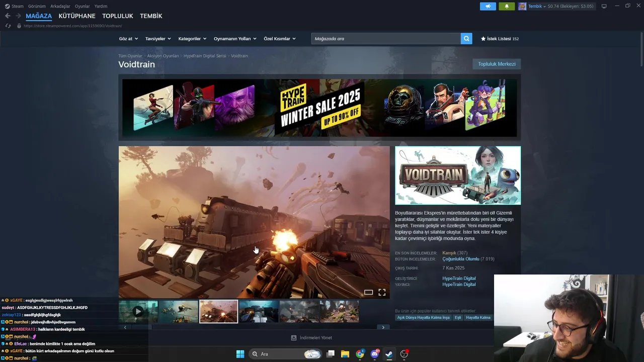Switch to the MAĞAZA tab
The image size is (644, 362).
(x=39, y=16)
